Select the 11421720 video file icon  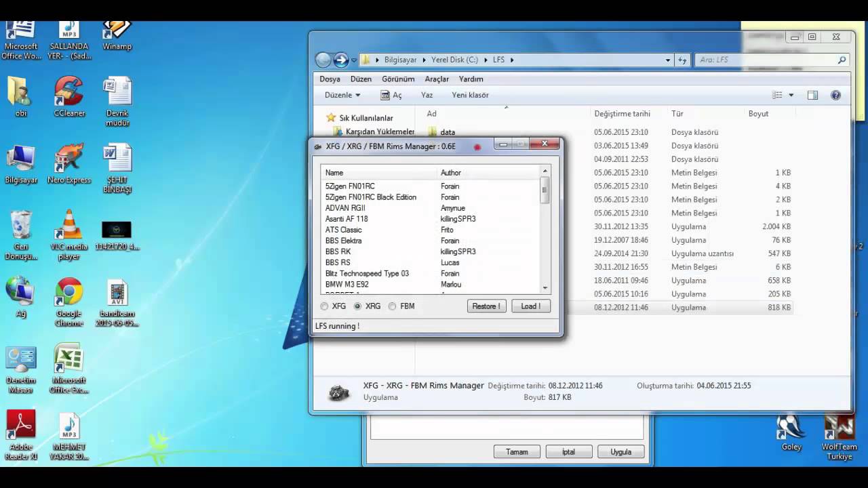pos(117,235)
